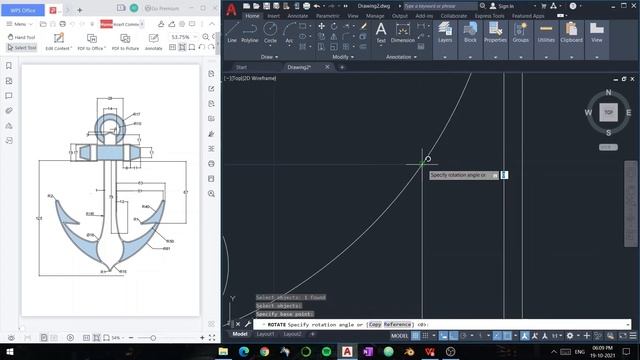Click PDF to Picture in WPS
640x360 pixels.
[x=125, y=42]
